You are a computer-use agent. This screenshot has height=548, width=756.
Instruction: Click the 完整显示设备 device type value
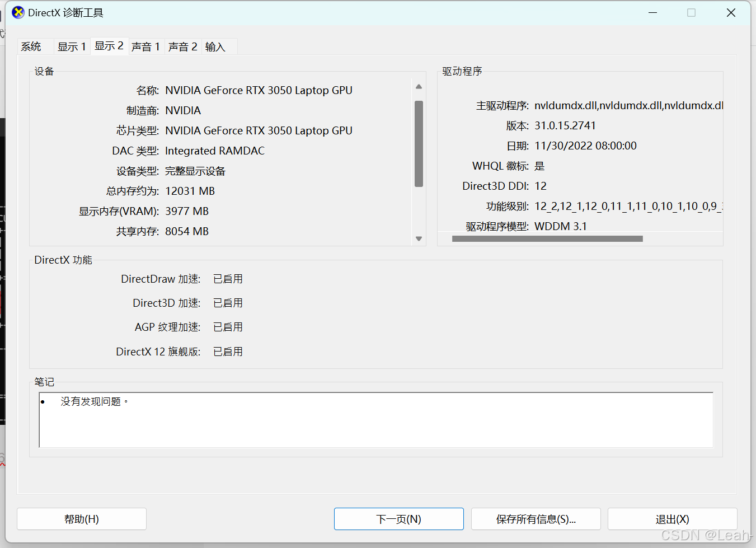point(195,171)
